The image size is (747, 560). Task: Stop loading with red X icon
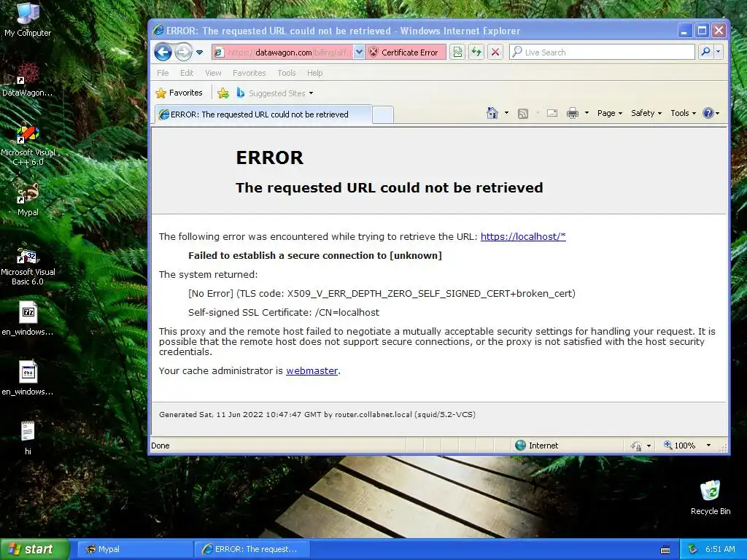[x=495, y=52]
